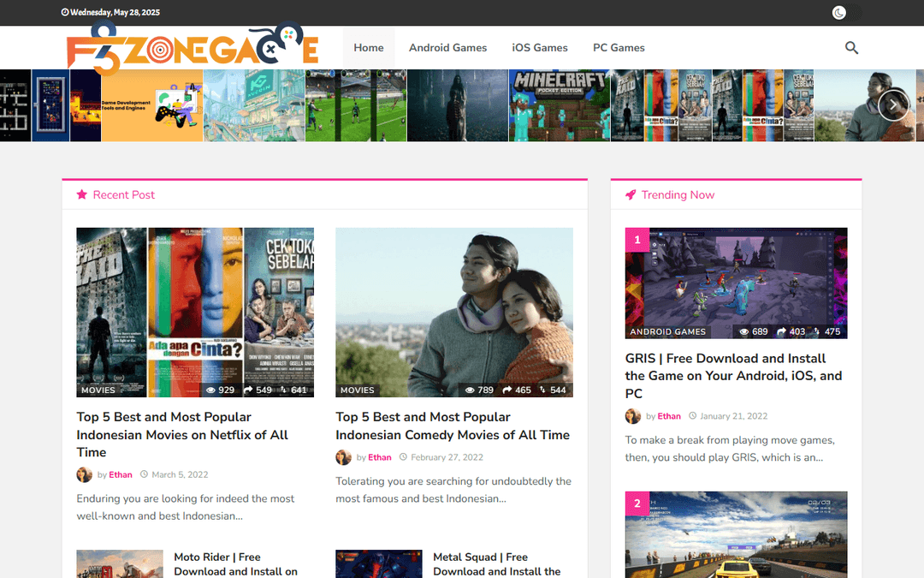Click the February 27, 2022 date
The height and width of the screenshot is (578, 924).
coord(447,457)
